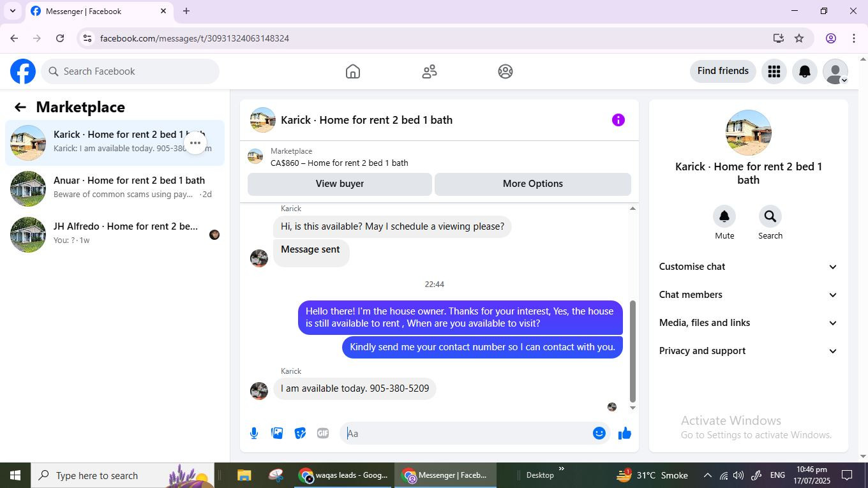Open the volume control in system tray

738,475
